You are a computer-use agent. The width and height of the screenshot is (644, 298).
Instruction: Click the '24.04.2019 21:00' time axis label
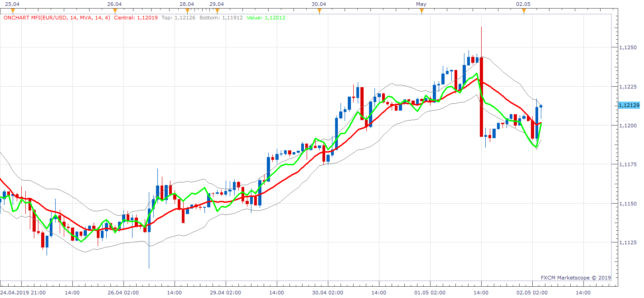pyautogui.click(x=23, y=293)
